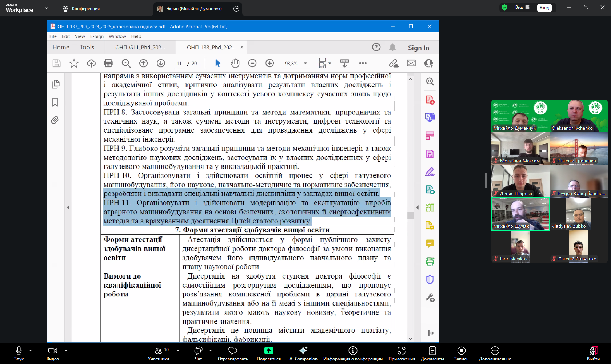Click the zoom-in plus icon
611x364 pixels.
click(x=269, y=63)
